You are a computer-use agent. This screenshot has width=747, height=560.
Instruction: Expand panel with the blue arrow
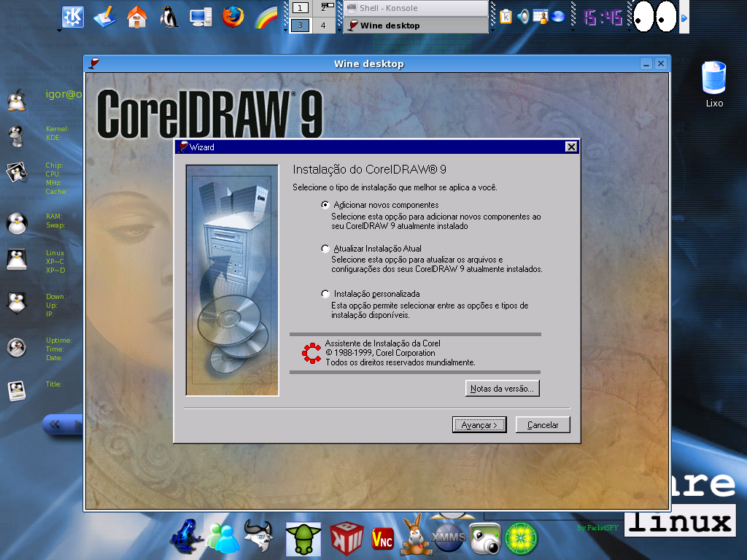(684, 18)
